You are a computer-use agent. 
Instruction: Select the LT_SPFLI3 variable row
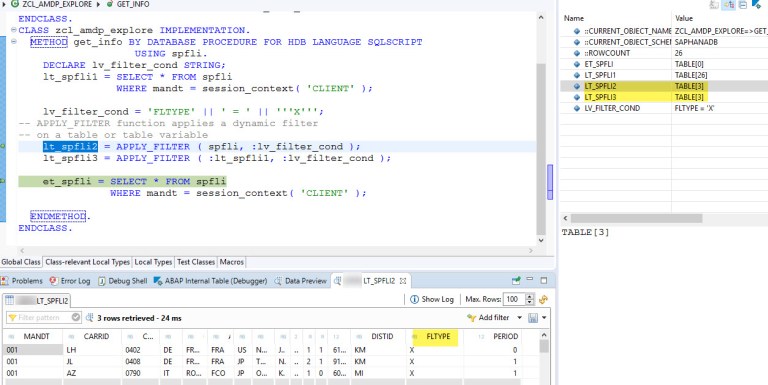(664, 97)
